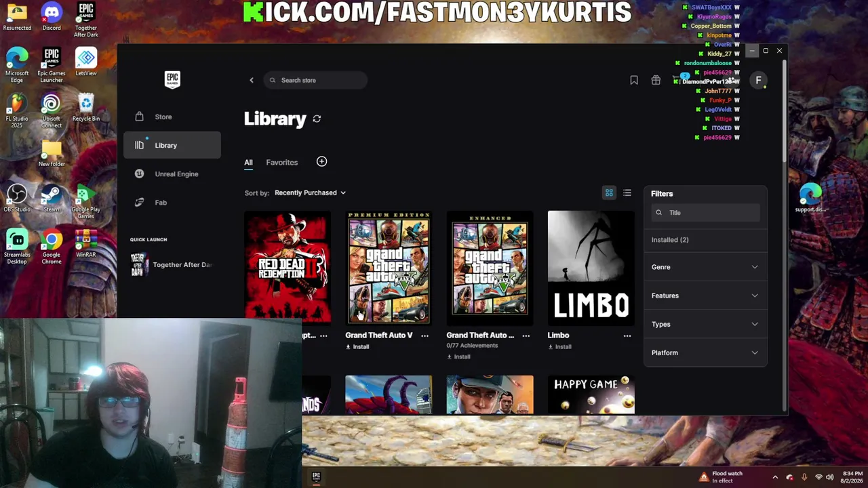Refresh the Library list
The height and width of the screenshot is (488, 868).
(x=317, y=119)
